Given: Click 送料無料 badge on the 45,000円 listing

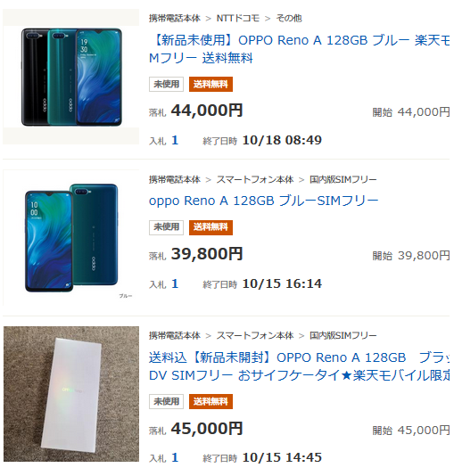Looking at the screenshot, I should pyautogui.click(x=210, y=401).
